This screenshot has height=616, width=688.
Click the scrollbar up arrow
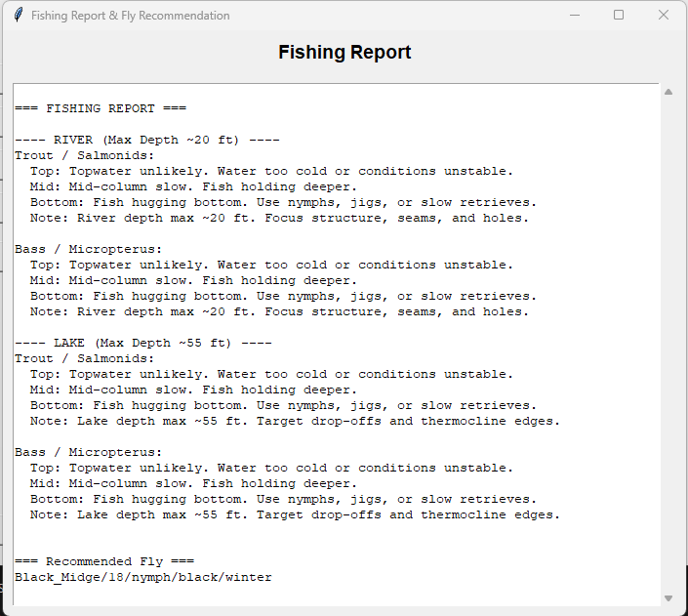point(668,92)
